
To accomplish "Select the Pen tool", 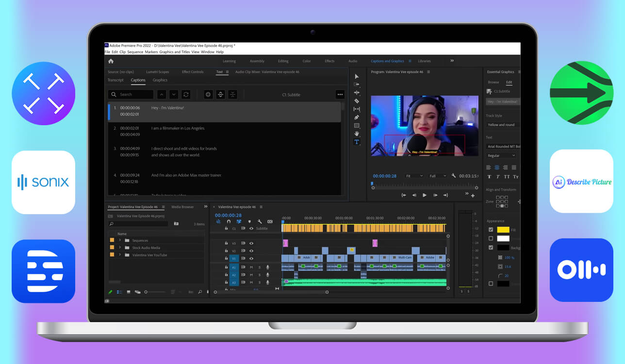I will coord(357,117).
